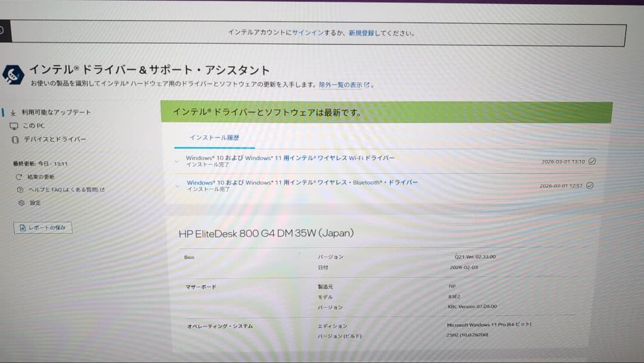Click the document icon in レポートの保存 button
Image resolution: width=644 pixels, height=363 pixels.
point(23,227)
